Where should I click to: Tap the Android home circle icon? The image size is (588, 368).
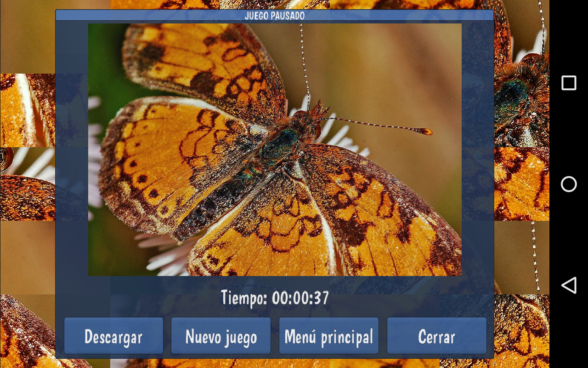569,184
